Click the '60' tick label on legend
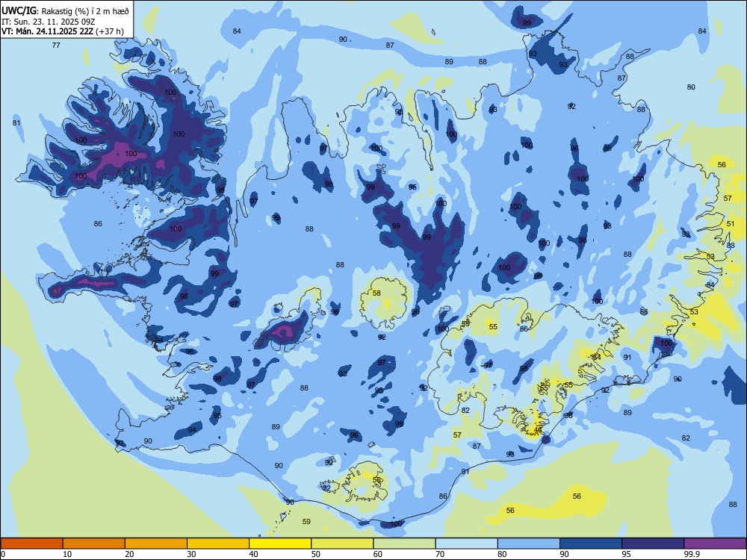 (378, 554)
